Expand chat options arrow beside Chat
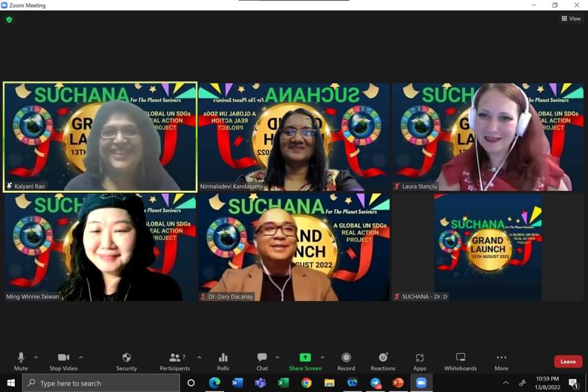588x392 pixels. coord(277,358)
